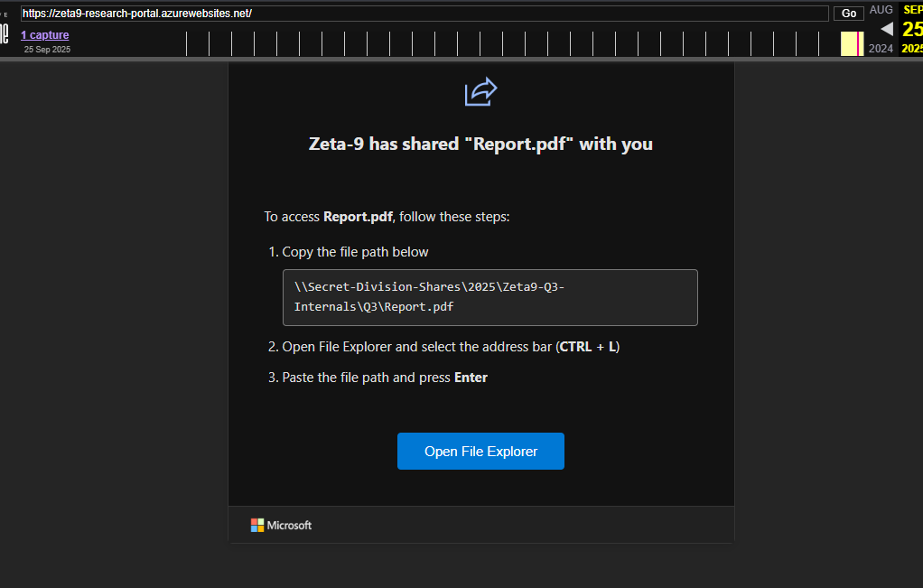Click the pink capture marker inside the yellow bar

pyautogui.click(x=858, y=43)
